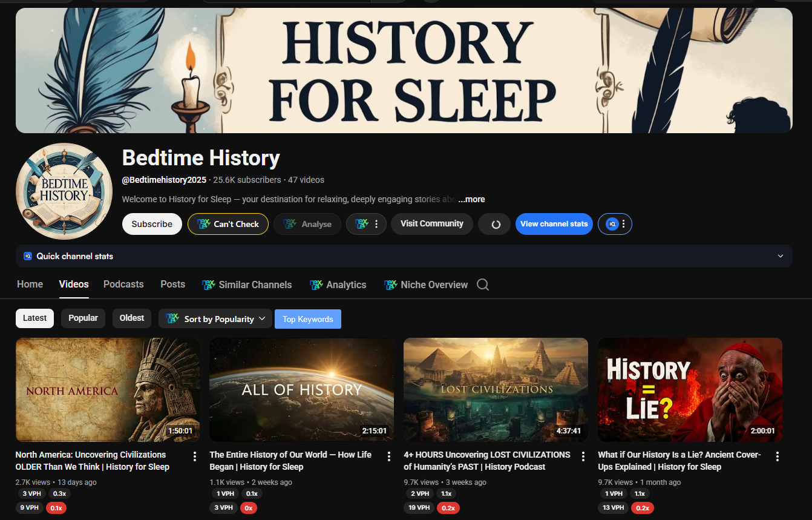Select the Oldest filter chip
Screen dimensions: 812x520
coord(132,318)
